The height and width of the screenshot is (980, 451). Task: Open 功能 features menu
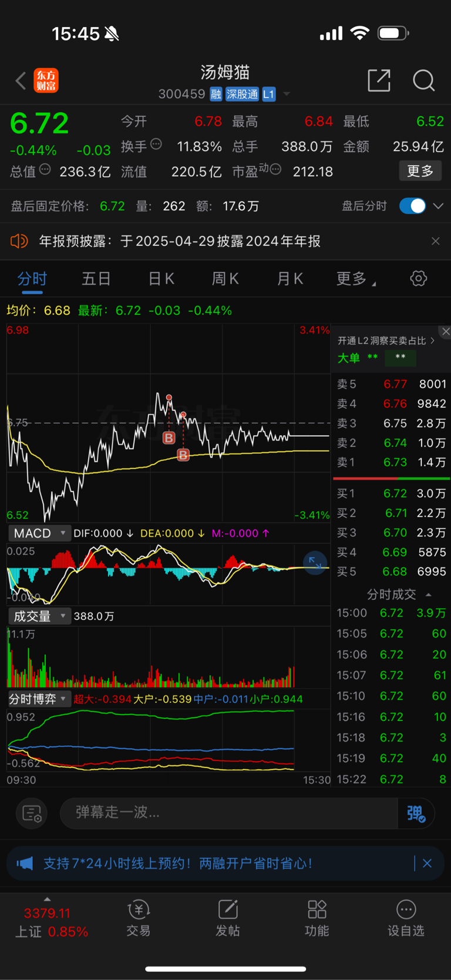click(x=317, y=919)
